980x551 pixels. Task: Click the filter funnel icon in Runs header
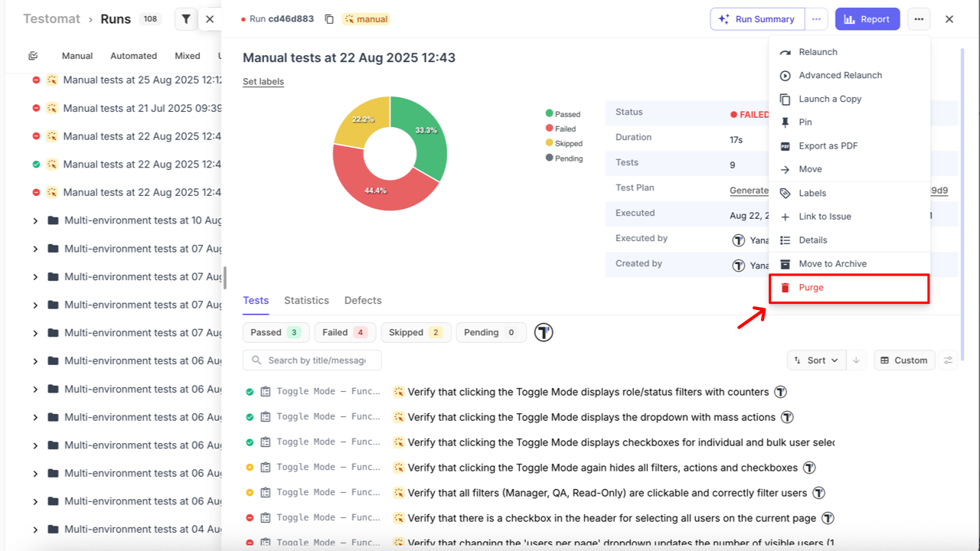coord(186,19)
